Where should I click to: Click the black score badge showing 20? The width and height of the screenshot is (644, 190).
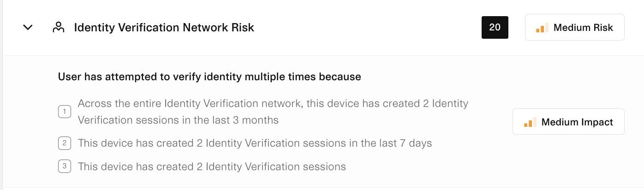point(495,28)
